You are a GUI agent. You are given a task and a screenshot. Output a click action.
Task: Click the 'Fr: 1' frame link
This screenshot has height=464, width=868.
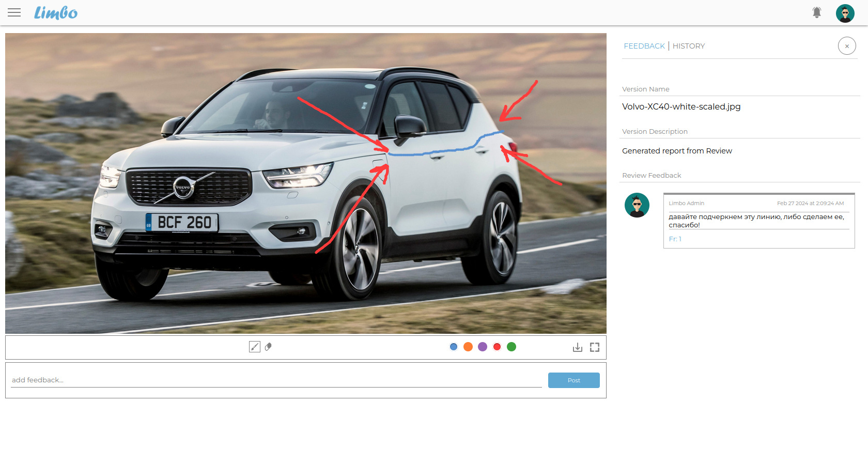(x=675, y=239)
